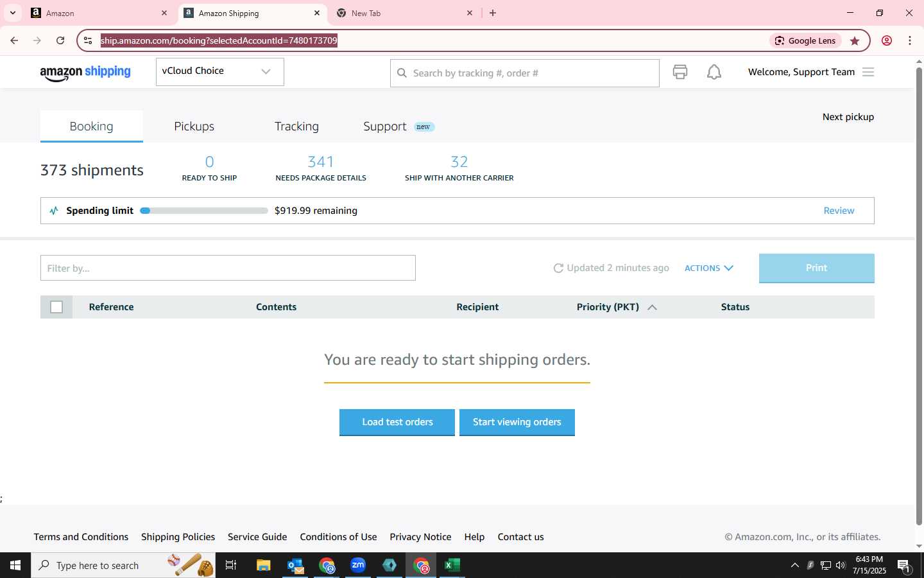This screenshot has height=578, width=924.
Task: Click the Windows taskbar search box
Action: click(x=123, y=565)
